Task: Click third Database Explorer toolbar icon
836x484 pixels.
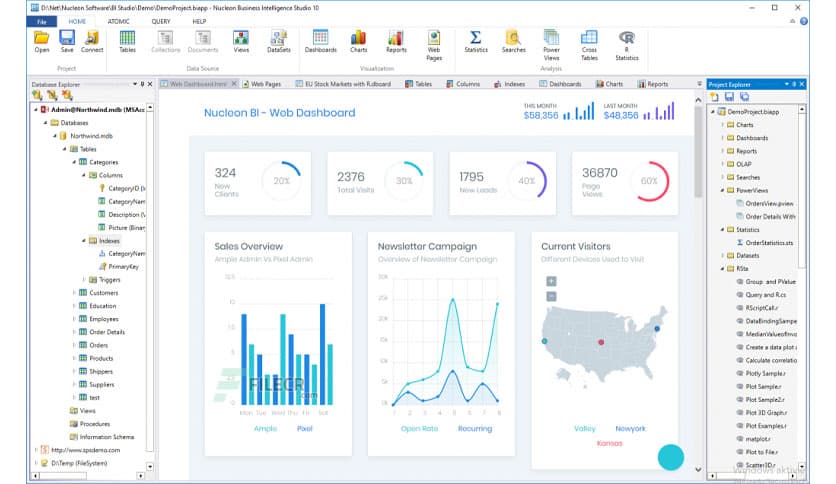Action: click(x=67, y=95)
